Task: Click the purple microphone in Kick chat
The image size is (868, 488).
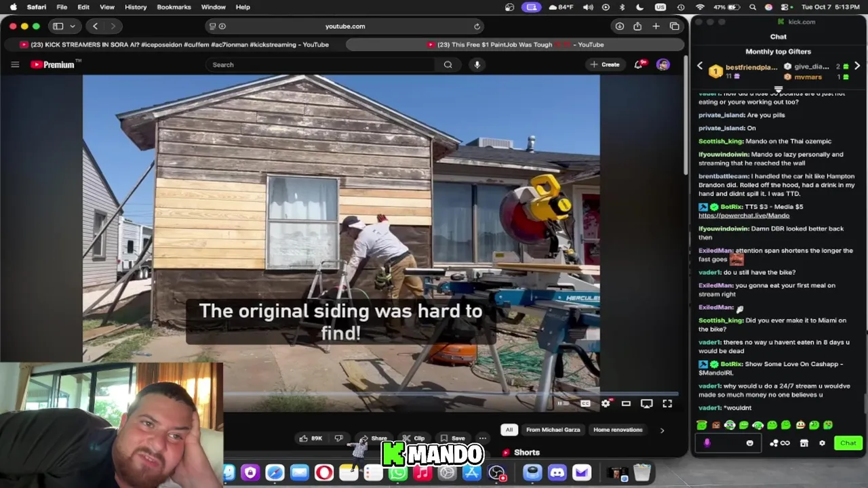Action: pos(707,443)
